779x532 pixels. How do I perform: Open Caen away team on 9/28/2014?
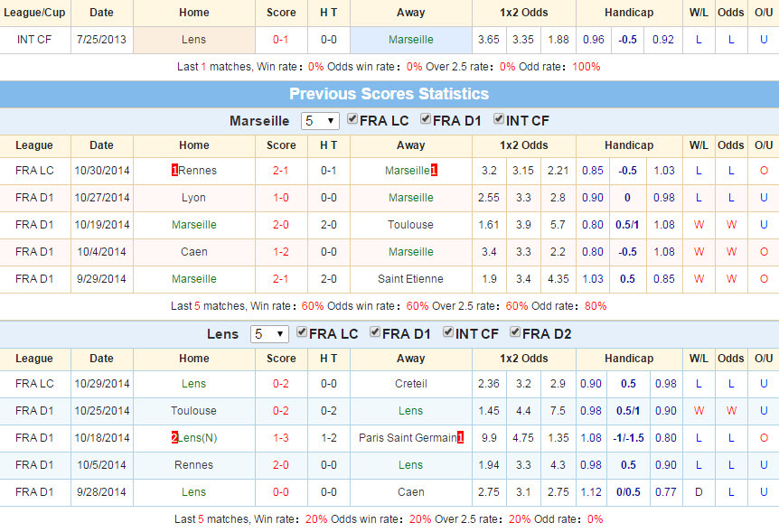coord(411,492)
